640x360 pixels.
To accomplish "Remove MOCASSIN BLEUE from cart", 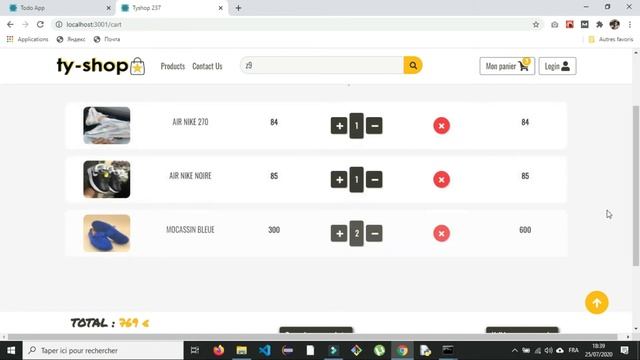I will coord(441,233).
